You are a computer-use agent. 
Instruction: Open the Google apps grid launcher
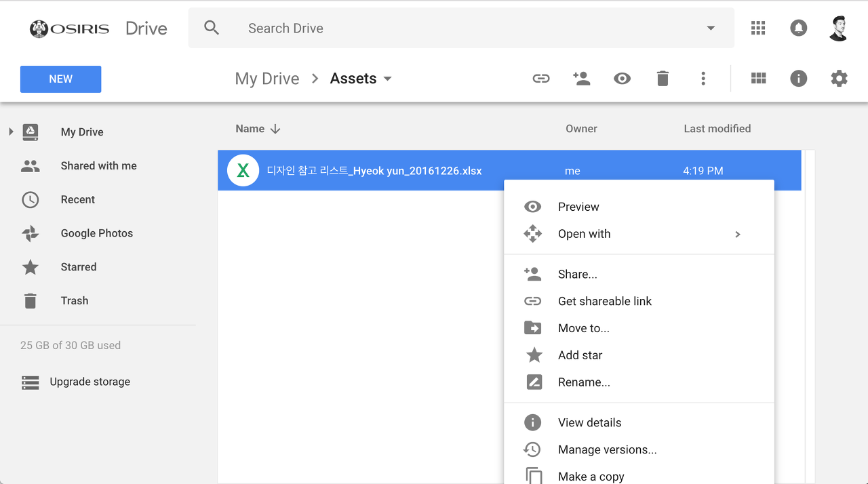(x=758, y=28)
